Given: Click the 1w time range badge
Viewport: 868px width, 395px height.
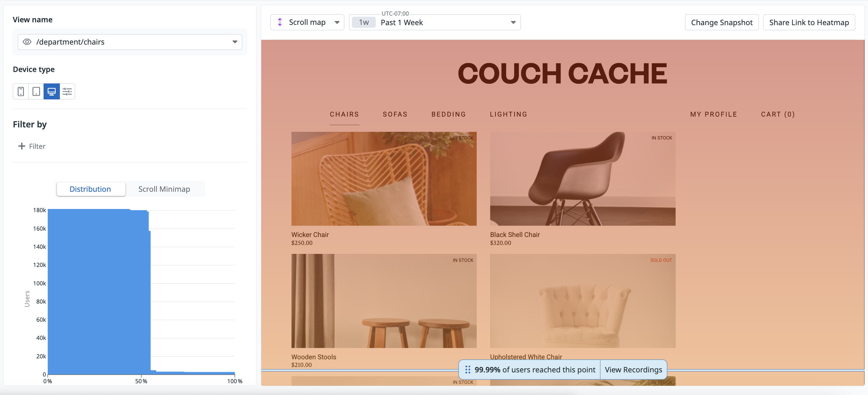Looking at the screenshot, I should [364, 23].
